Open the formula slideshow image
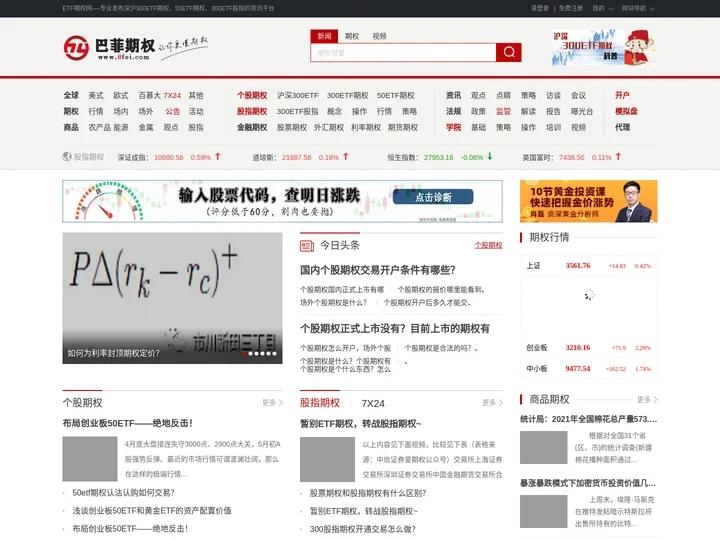 [172, 298]
